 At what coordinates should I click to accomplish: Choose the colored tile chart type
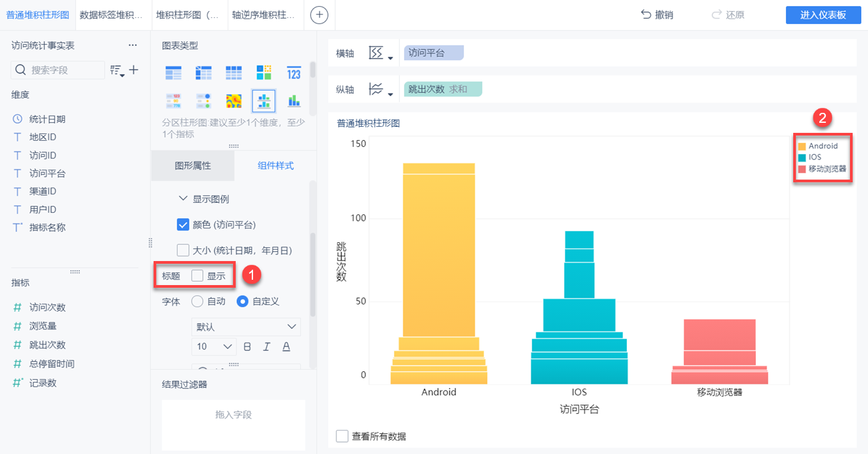point(264,73)
